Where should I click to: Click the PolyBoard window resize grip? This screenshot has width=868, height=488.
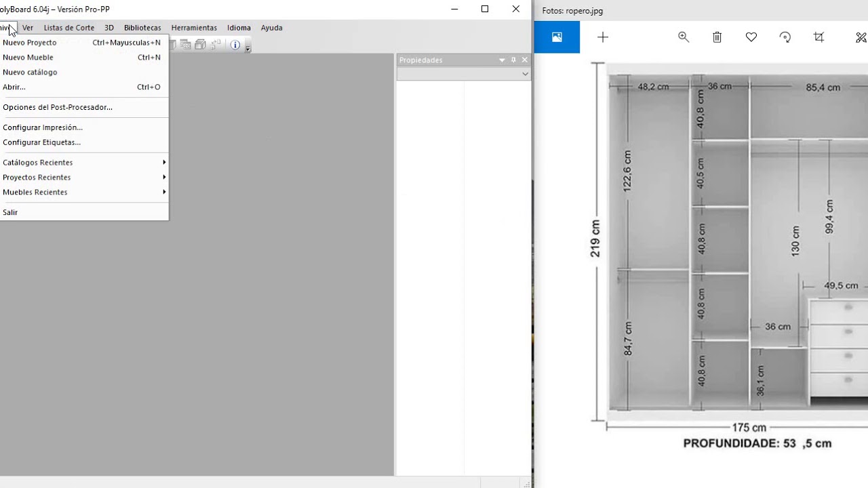(x=526, y=483)
